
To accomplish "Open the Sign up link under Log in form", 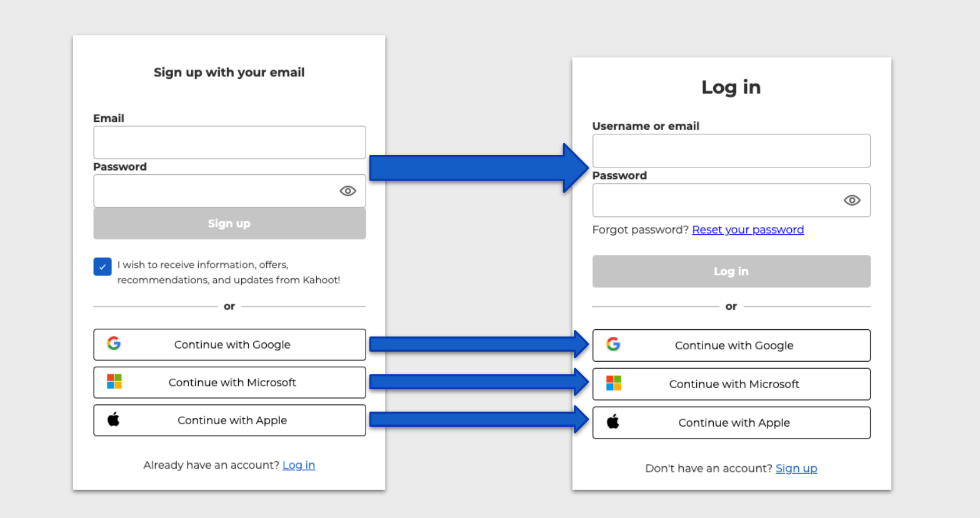I will point(796,468).
